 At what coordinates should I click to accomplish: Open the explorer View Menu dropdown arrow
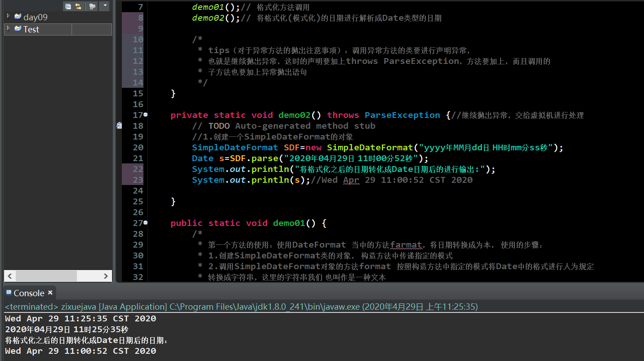pyautogui.click(x=105, y=6)
